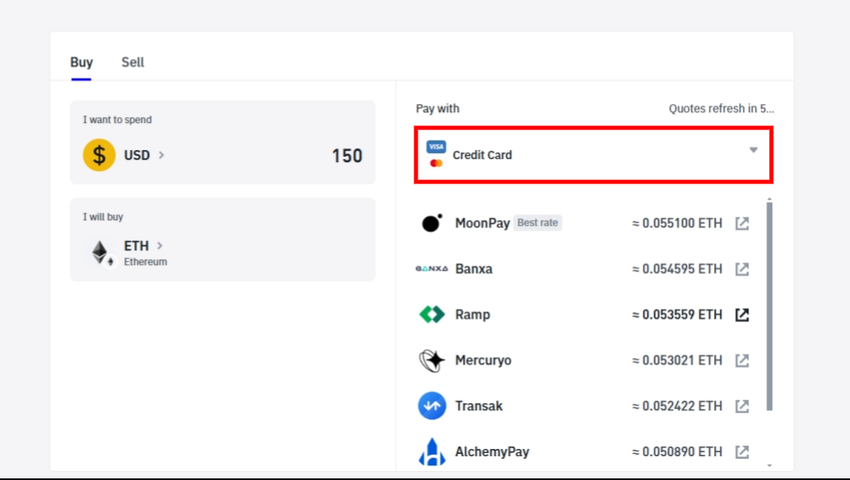Select the Banxa provider name

point(474,269)
